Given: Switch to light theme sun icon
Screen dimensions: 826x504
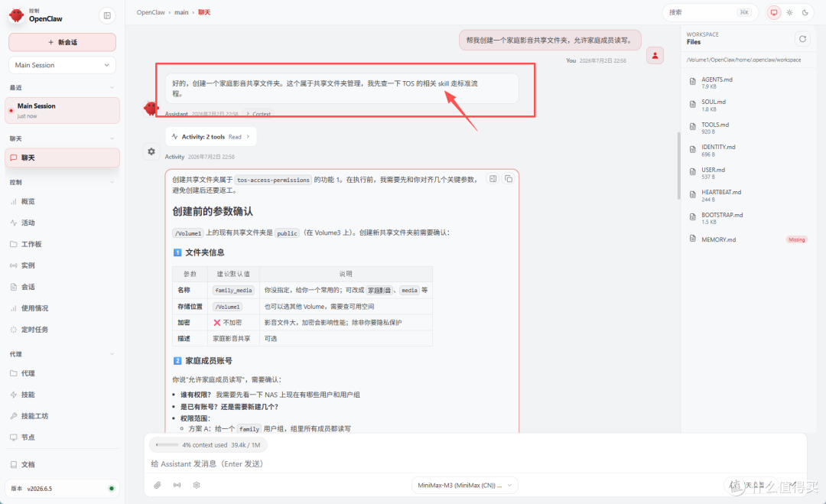Looking at the screenshot, I should [x=789, y=13].
